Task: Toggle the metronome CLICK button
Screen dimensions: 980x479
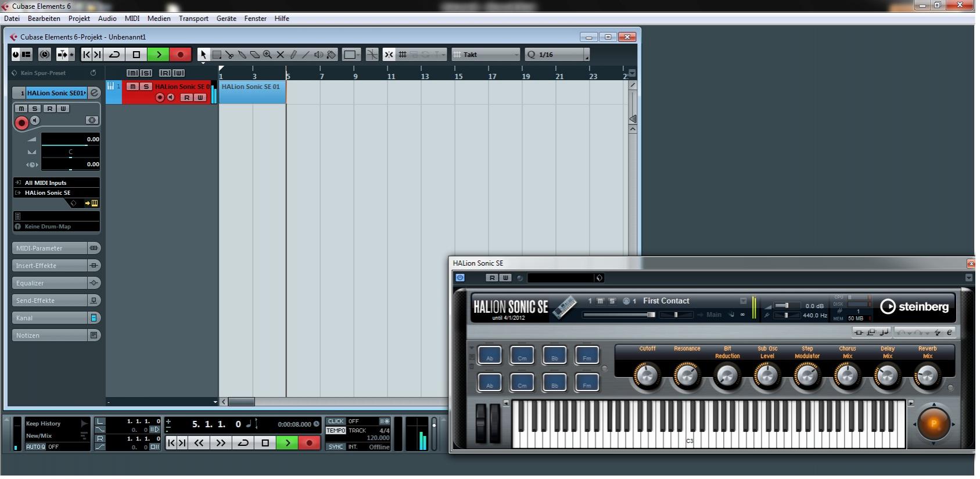Action: (x=336, y=421)
